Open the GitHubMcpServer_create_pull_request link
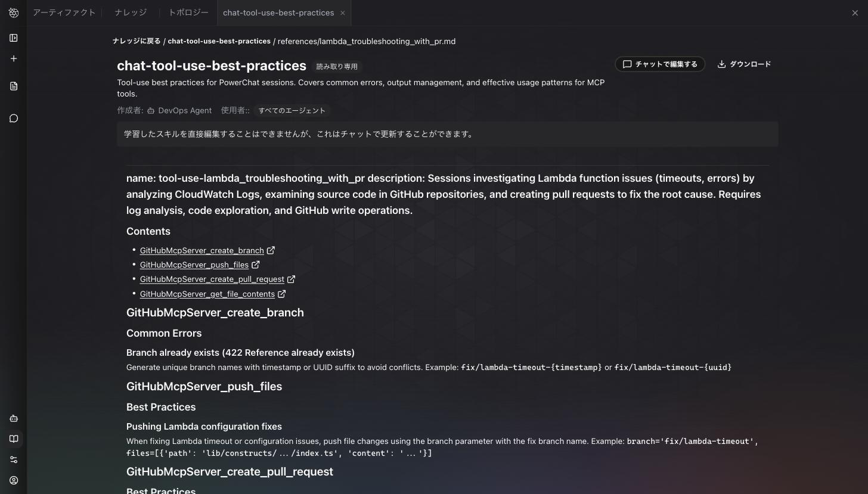Image resolution: width=868 pixels, height=494 pixels. point(212,279)
